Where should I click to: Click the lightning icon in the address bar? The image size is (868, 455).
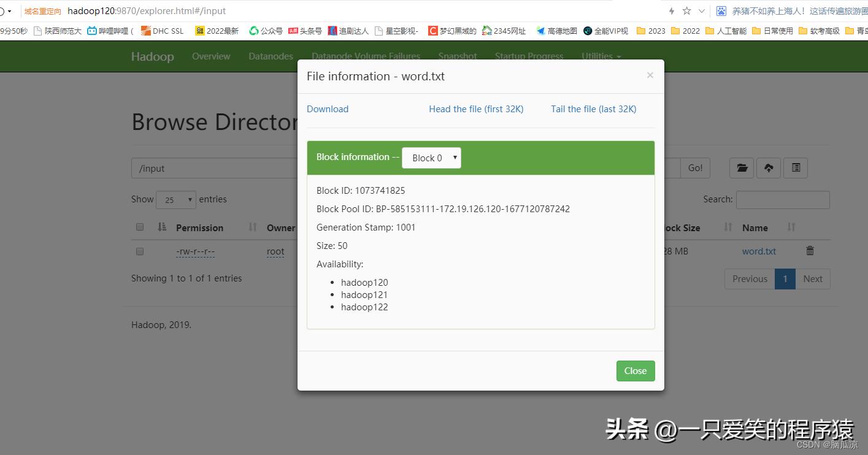[671, 10]
